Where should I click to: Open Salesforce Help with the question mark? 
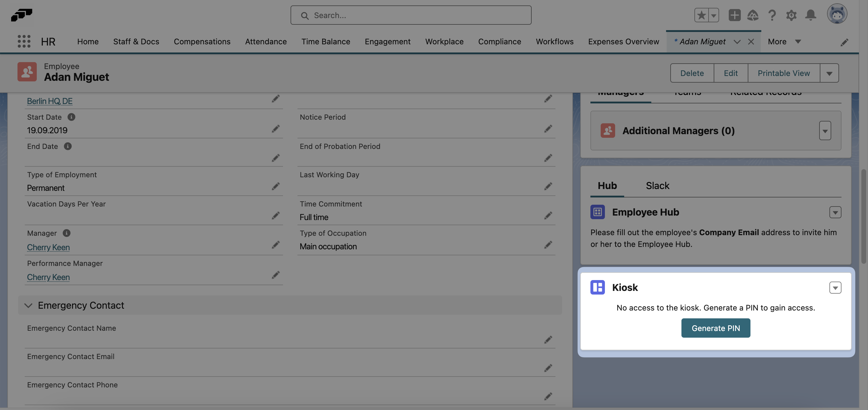(x=772, y=15)
